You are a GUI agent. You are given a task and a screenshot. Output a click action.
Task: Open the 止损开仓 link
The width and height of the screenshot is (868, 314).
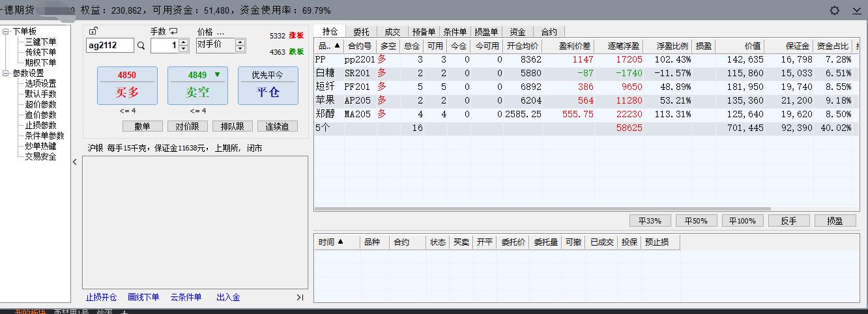(x=102, y=297)
